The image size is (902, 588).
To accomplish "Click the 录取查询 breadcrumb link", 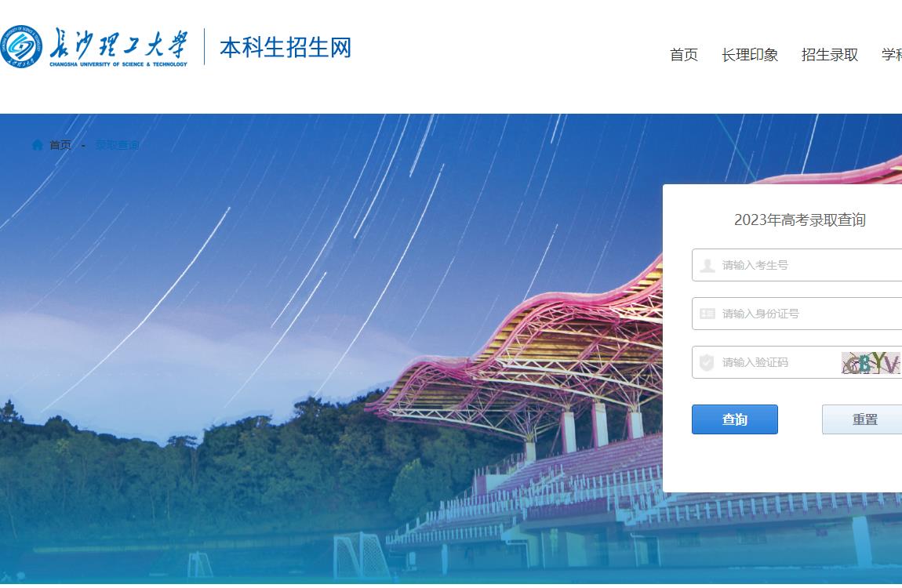I will [118, 145].
